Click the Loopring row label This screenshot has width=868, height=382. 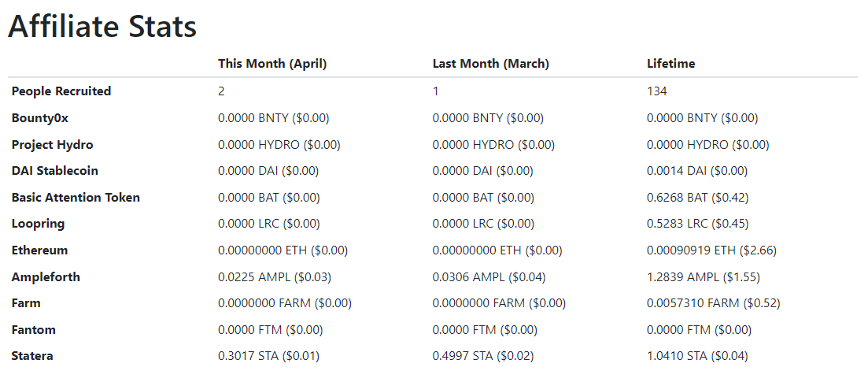click(39, 224)
